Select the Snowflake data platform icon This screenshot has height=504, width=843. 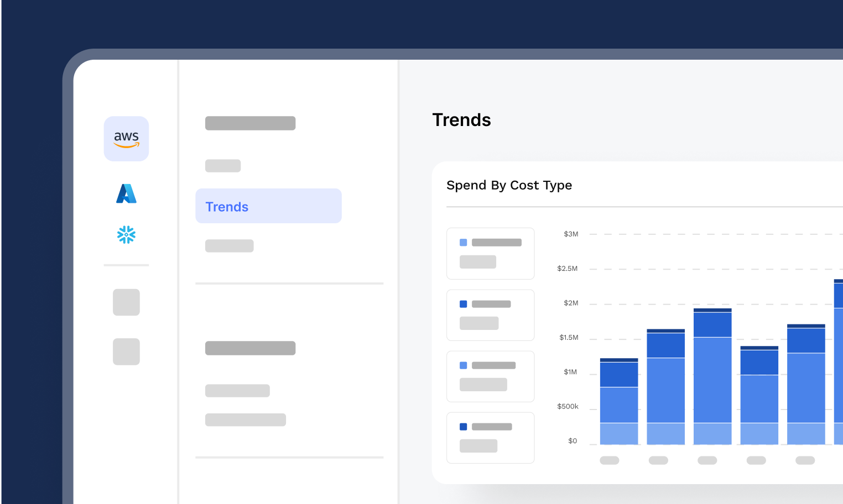point(126,234)
